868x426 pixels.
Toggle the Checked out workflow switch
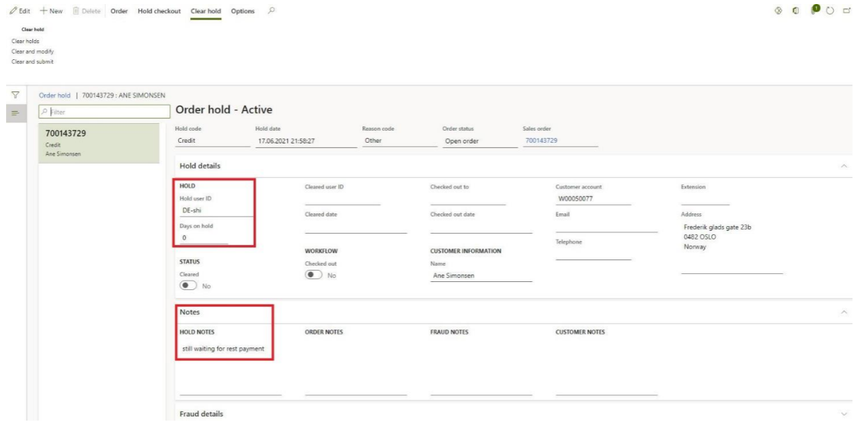[313, 275]
